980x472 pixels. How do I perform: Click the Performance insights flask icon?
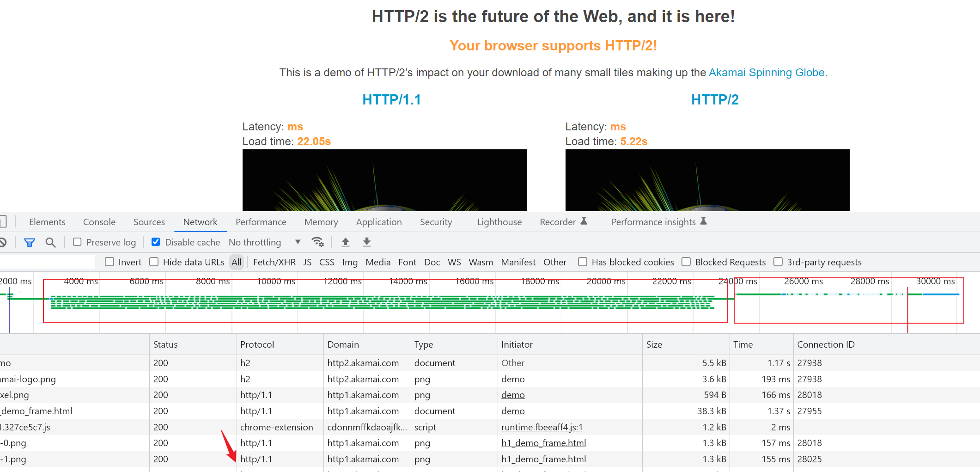[703, 221]
